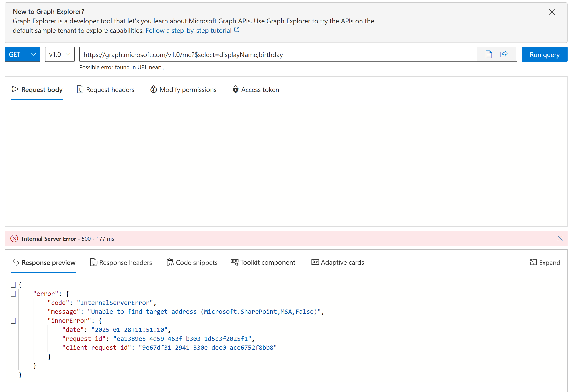Dismiss the New to Graph Explorer banner
This screenshot has height=392, width=568.
(x=552, y=12)
